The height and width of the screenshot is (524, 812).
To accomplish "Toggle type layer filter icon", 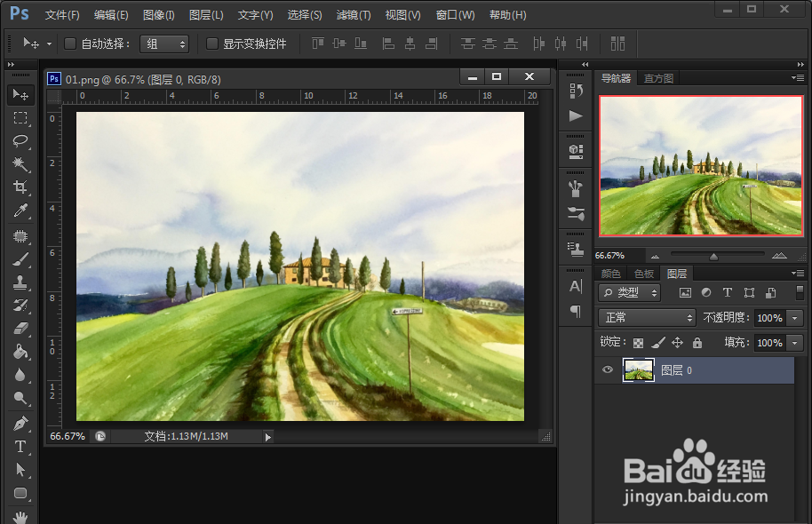I will 728,292.
